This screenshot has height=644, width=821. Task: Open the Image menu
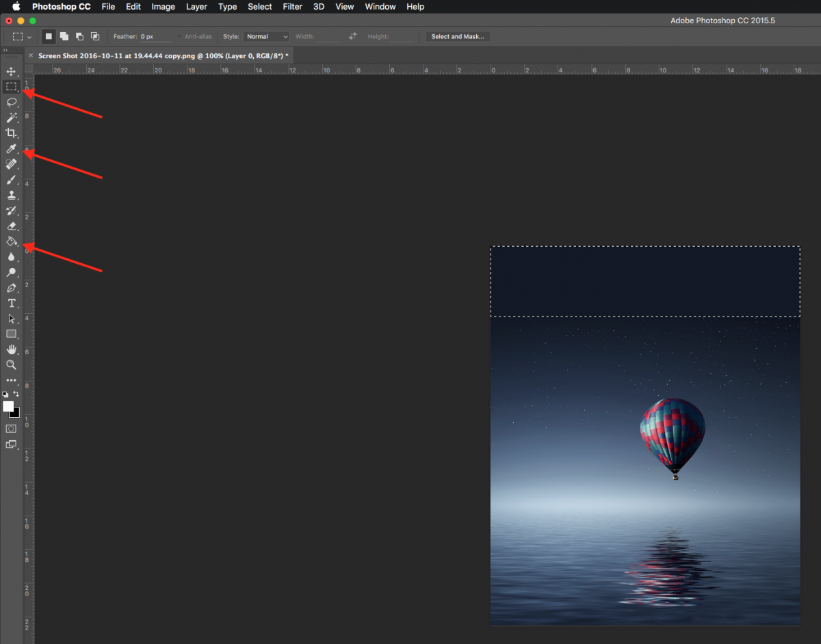point(163,6)
